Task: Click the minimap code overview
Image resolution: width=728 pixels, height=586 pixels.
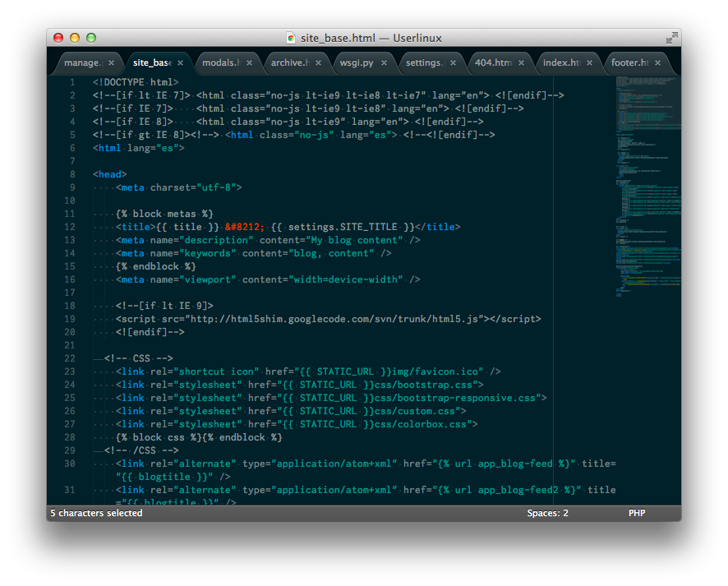Action: tap(648, 187)
